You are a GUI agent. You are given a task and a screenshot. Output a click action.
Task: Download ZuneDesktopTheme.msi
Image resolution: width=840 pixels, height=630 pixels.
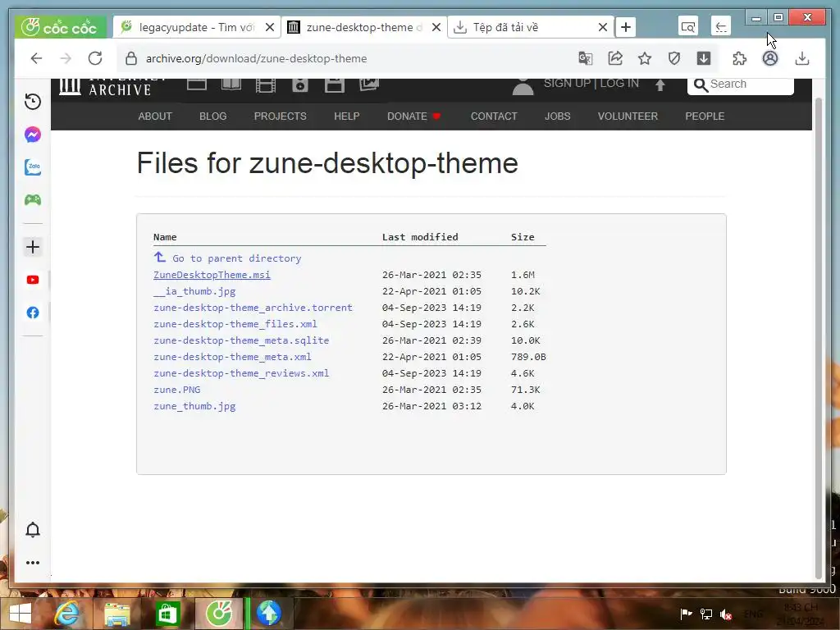[212, 275]
